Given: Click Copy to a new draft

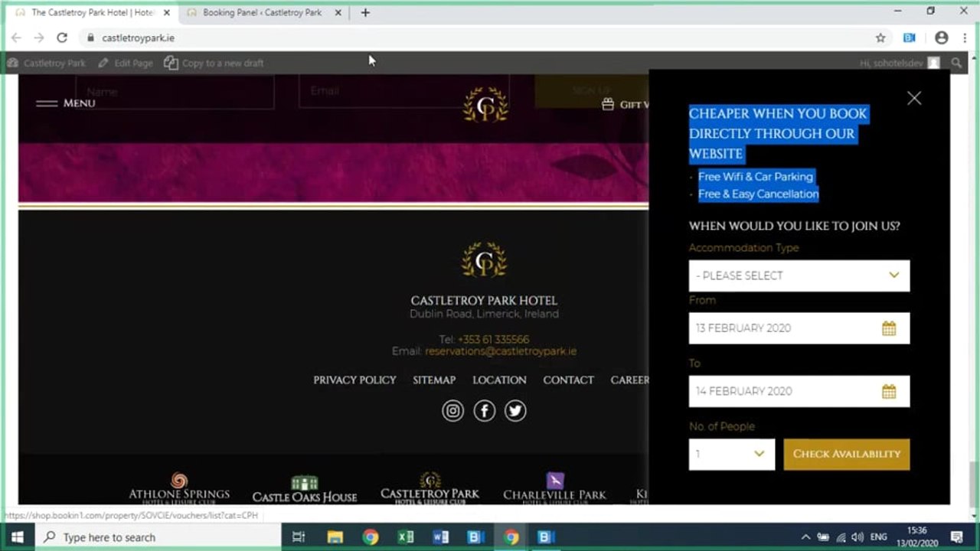Looking at the screenshot, I should pyautogui.click(x=214, y=63).
